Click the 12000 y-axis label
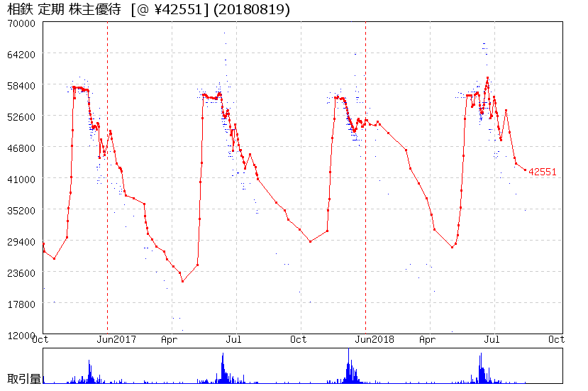This screenshot has width=588, height=391. [x=21, y=335]
